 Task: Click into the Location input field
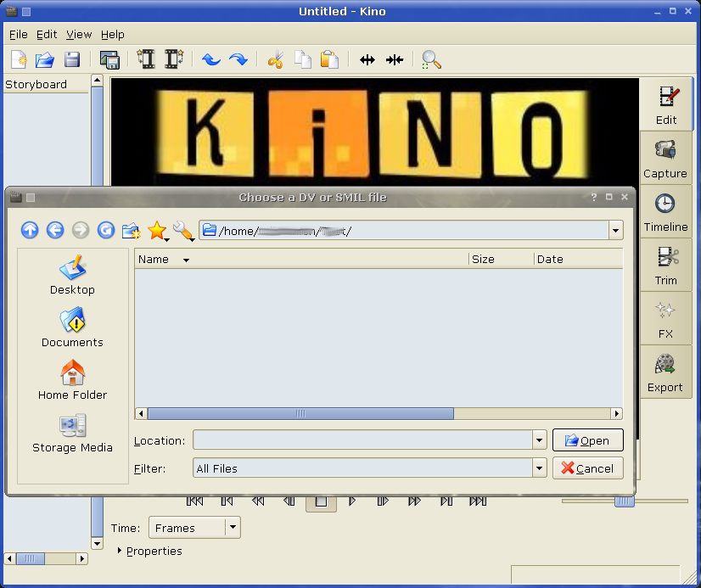pos(362,440)
